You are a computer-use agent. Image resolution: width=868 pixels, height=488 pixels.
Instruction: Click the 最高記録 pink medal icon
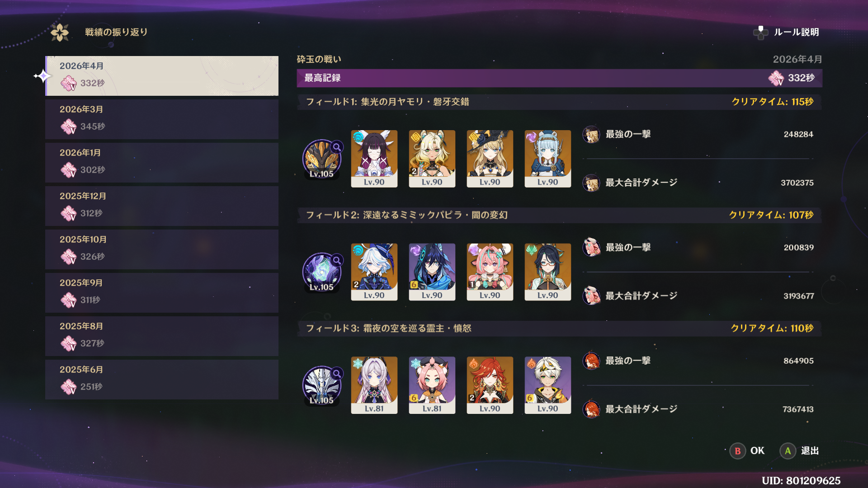(x=776, y=78)
